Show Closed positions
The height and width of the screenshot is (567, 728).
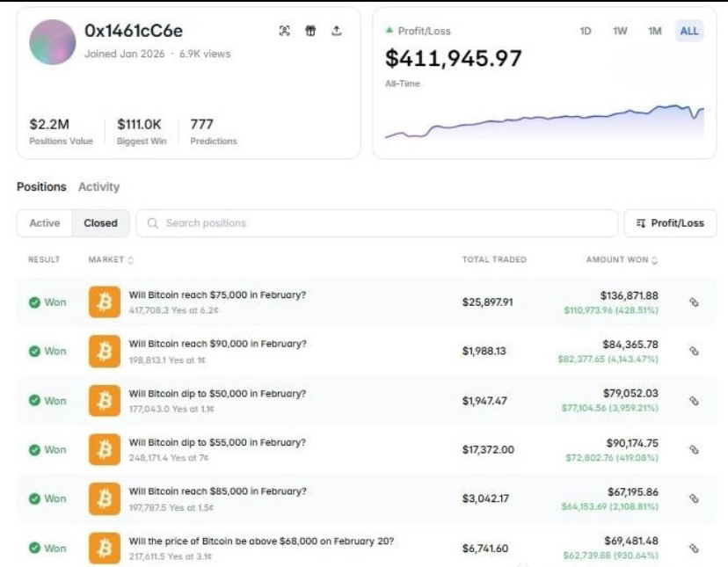coord(101,223)
